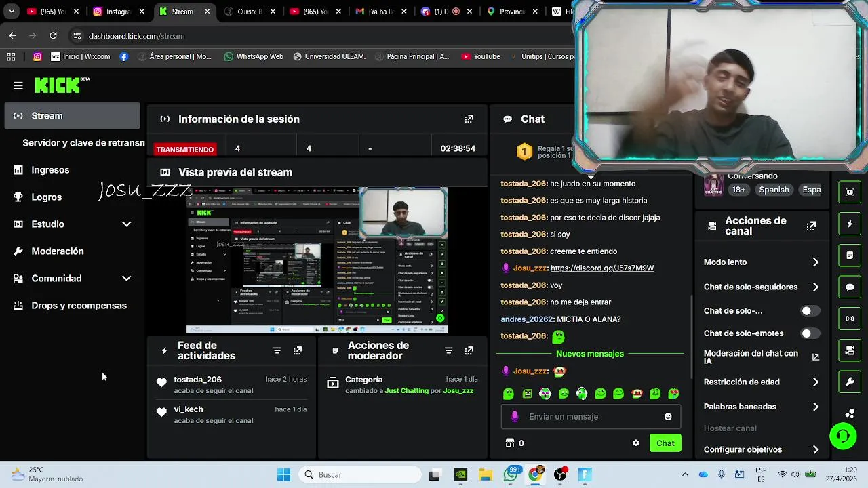
Task: Jump to Nuevos mensajes in chat
Action: pyautogui.click(x=589, y=354)
